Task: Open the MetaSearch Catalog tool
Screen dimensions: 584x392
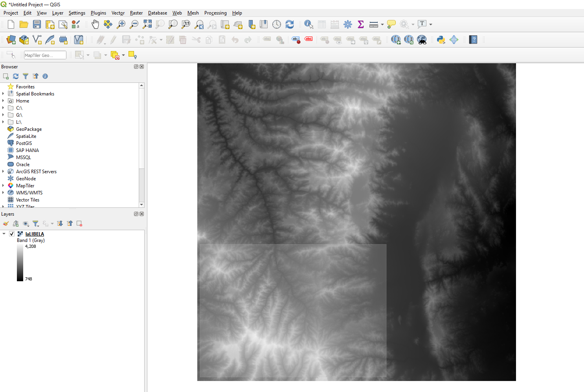Action: coord(422,40)
